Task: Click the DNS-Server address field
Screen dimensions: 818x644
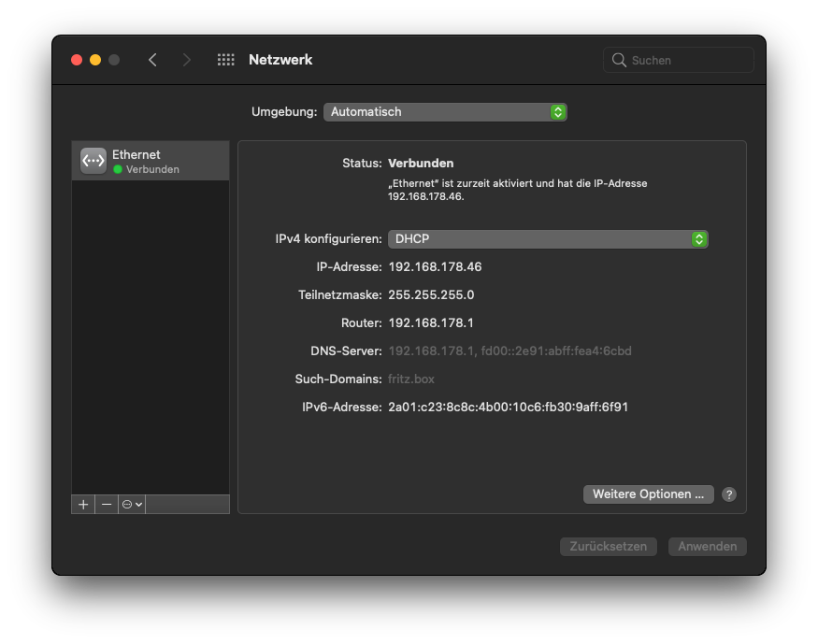Action: 509,351
